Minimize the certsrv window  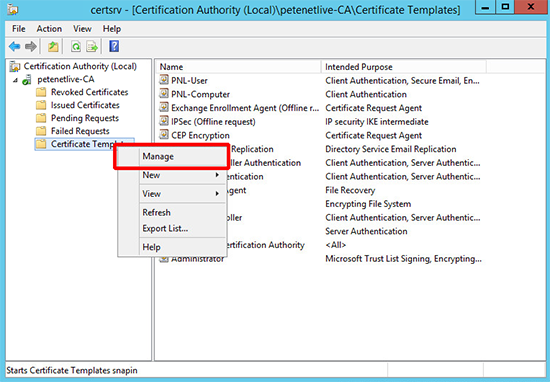[x=485, y=7]
